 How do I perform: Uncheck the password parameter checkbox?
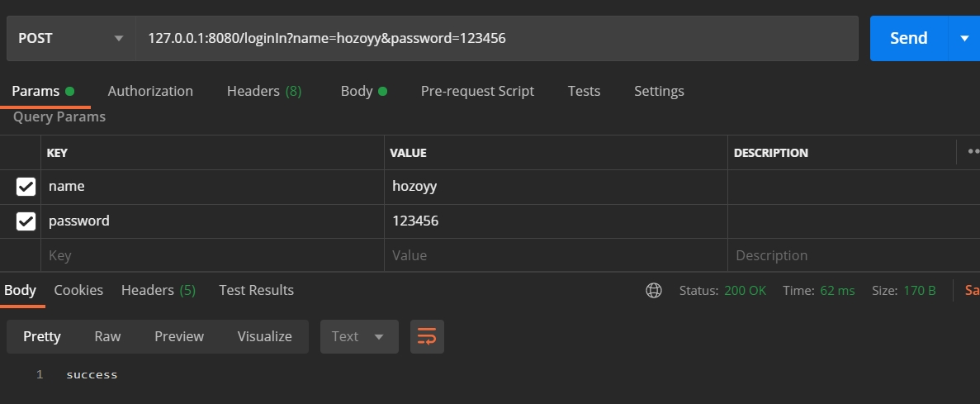[26, 221]
